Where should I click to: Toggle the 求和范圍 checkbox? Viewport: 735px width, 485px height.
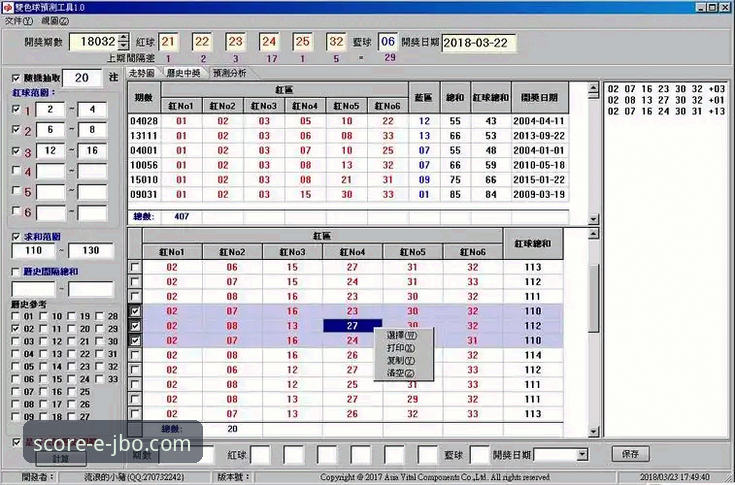point(16,237)
